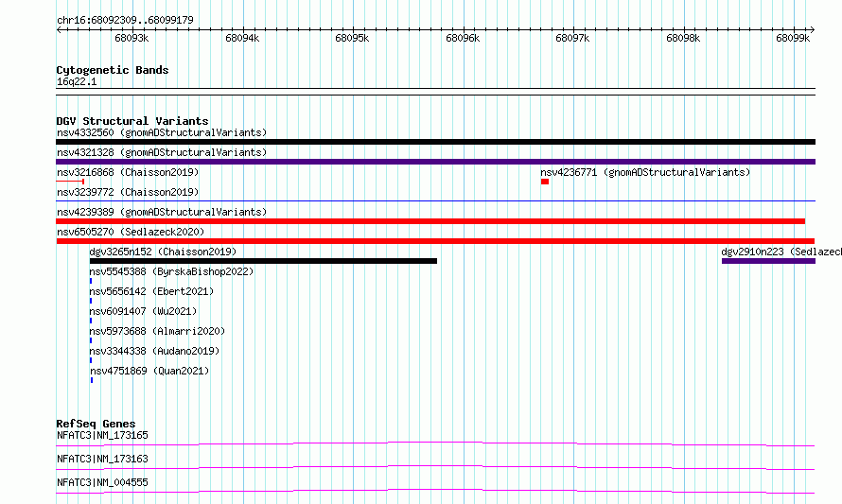Click the blue marker under nsv5545388
842x504 pixels.
(x=91, y=281)
